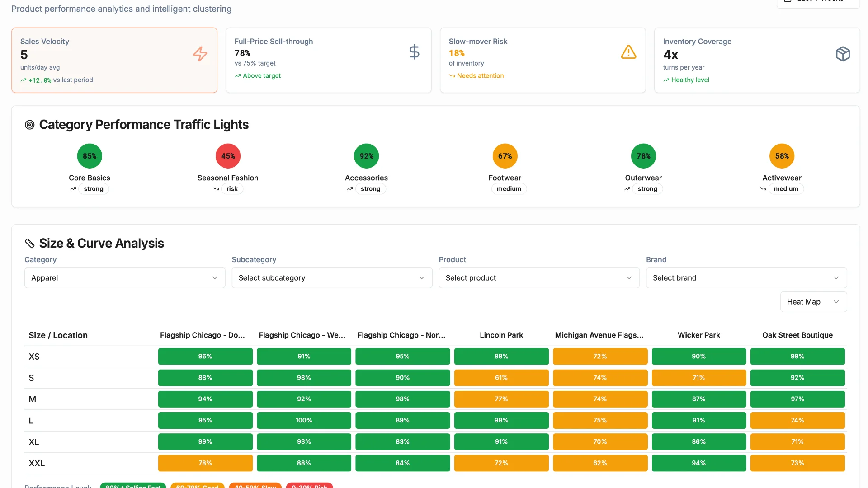Viewport: 868px width, 488px height.
Task: Click the risk badge under Seasonal Fashion
Action: pos(232,189)
